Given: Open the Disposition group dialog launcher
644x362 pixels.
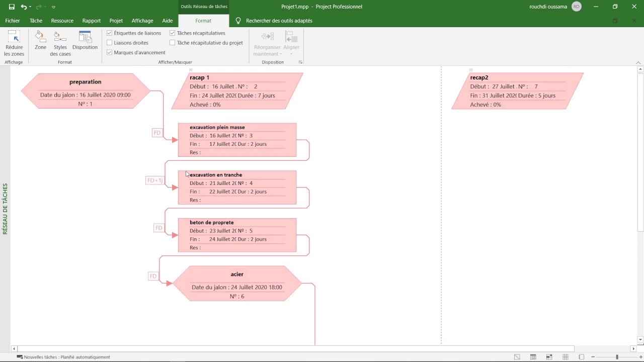Looking at the screenshot, I should (300, 62).
